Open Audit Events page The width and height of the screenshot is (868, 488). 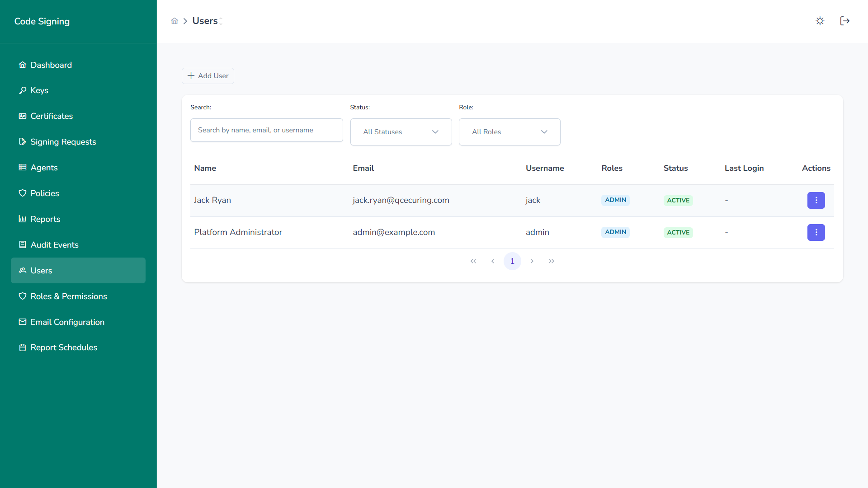[x=54, y=245]
